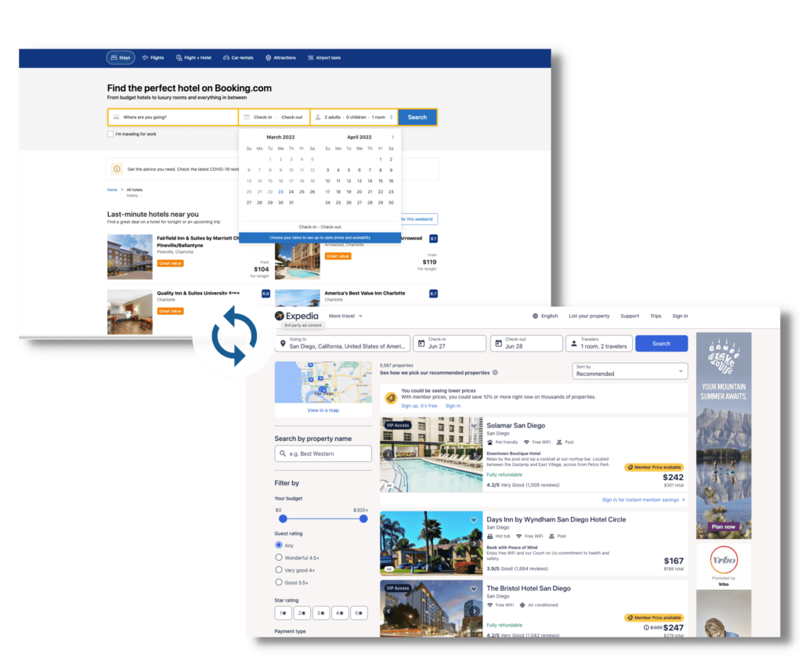Open the Travelers 1 room selector
802x672 pixels.
tap(599, 343)
